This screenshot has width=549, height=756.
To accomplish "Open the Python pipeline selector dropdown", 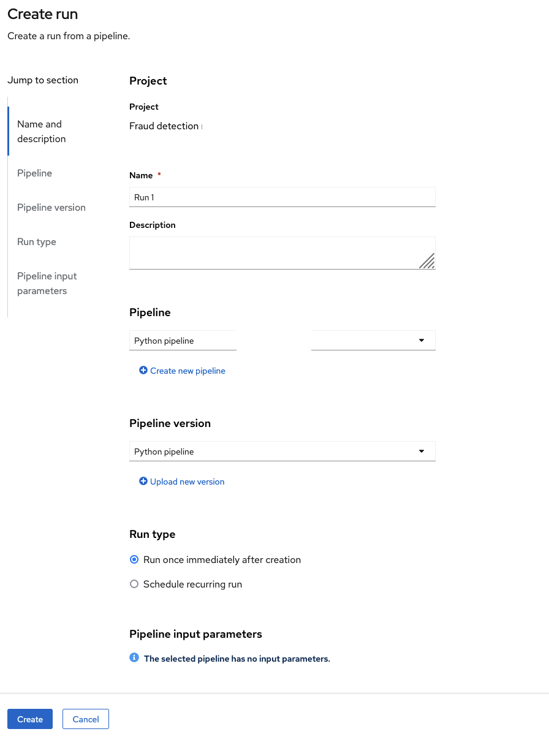I will [x=183, y=341].
